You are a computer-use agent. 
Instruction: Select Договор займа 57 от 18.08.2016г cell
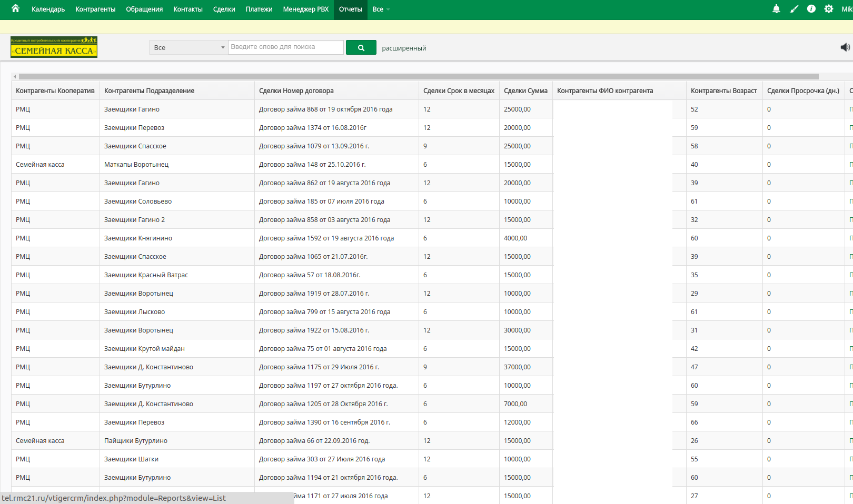coord(336,275)
